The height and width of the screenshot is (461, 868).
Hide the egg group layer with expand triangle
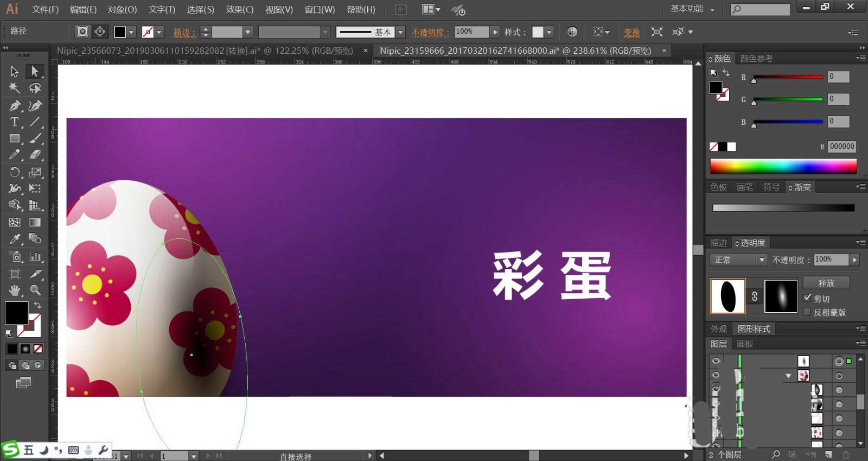[716, 375]
